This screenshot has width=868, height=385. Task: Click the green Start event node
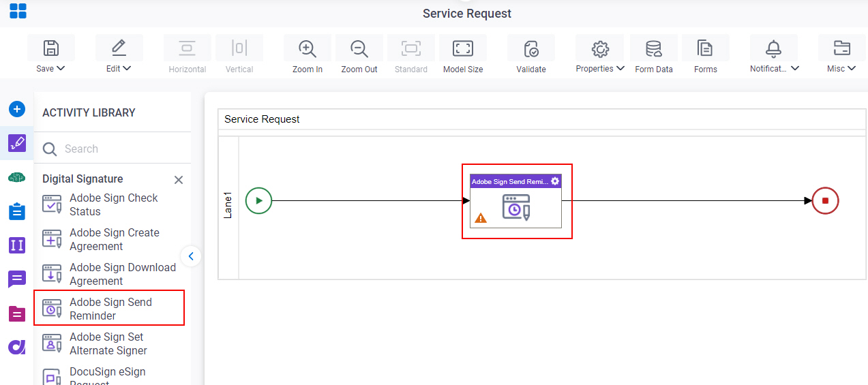(x=258, y=200)
